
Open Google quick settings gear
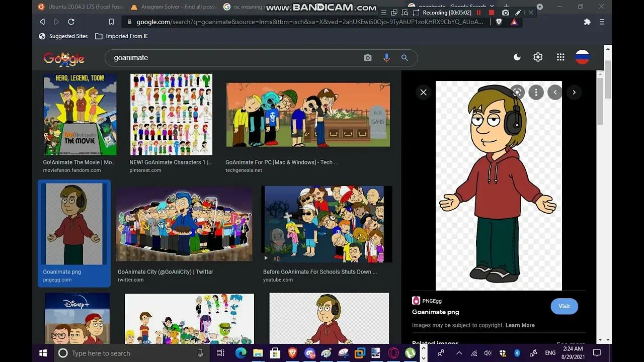coord(538,57)
